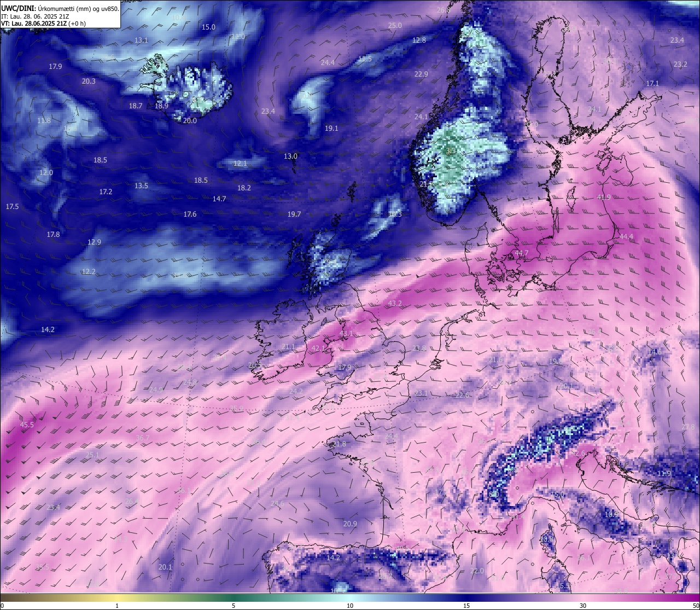This screenshot has height=610, width=700.
Task: Click the colorbar tick label 15
Action: click(466, 606)
